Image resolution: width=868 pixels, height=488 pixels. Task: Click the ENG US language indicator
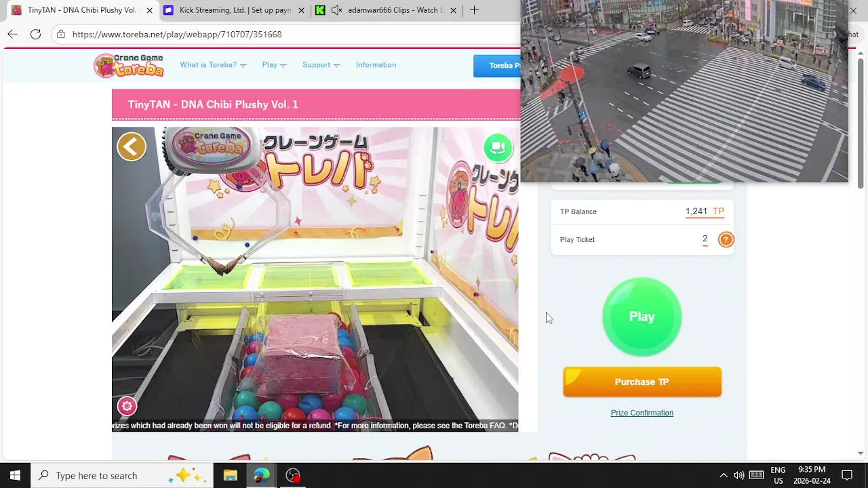tap(778, 475)
